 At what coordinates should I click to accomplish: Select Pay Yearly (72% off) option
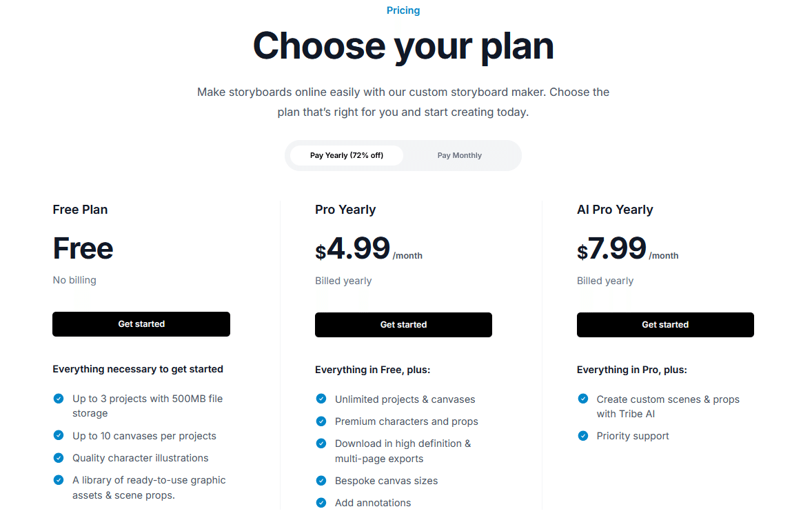(x=347, y=155)
